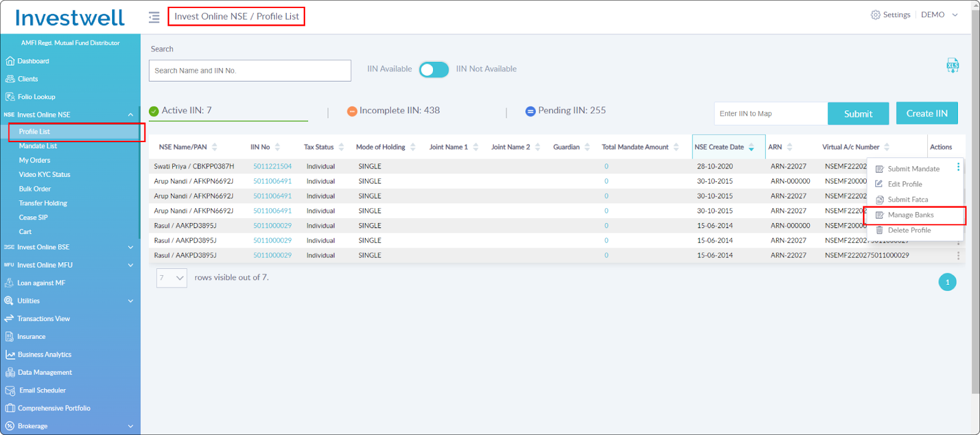Collapse Invest Online NSE section
This screenshot has height=435, width=980.
click(x=130, y=115)
